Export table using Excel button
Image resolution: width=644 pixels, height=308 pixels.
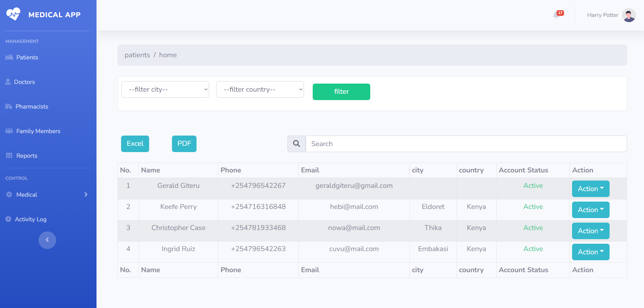click(135, 144)
